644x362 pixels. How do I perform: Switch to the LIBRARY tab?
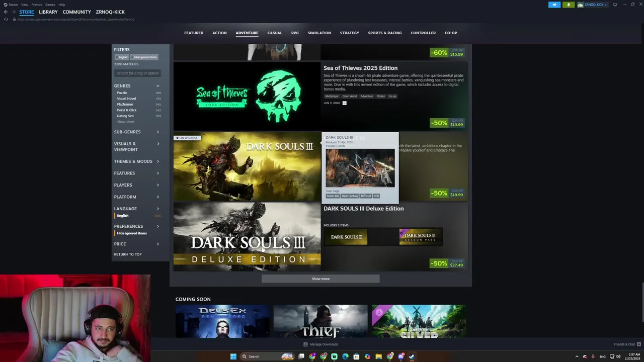coord(48,12)
